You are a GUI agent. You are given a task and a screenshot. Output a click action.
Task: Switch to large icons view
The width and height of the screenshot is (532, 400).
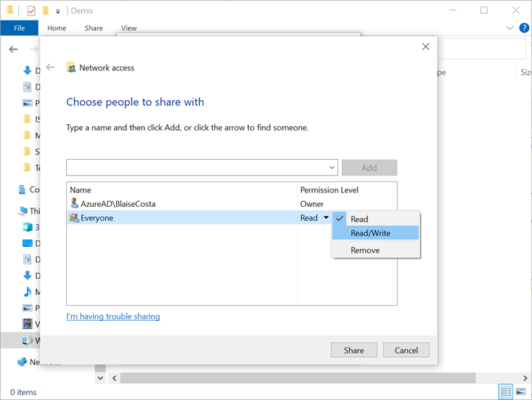tap(520, 392)
